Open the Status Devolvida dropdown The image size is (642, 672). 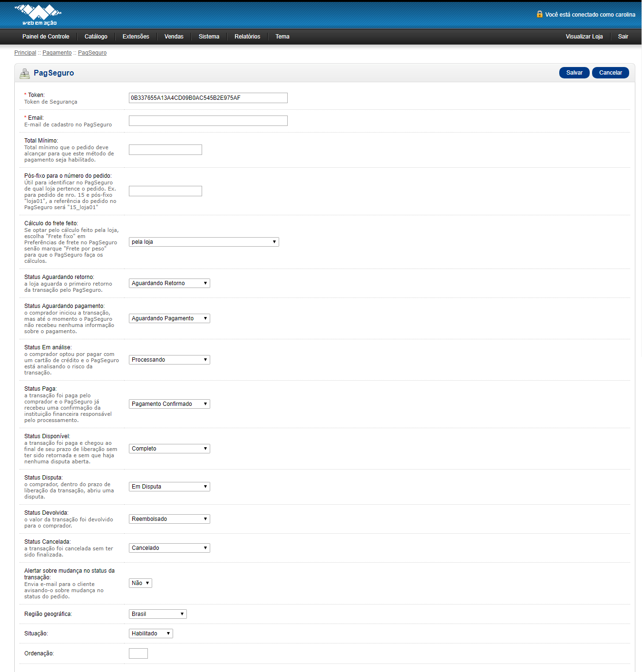coord(169,519)
